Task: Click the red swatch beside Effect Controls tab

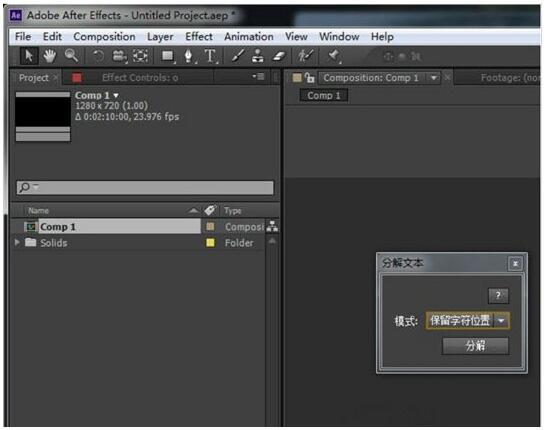Action: pos(77,78)
